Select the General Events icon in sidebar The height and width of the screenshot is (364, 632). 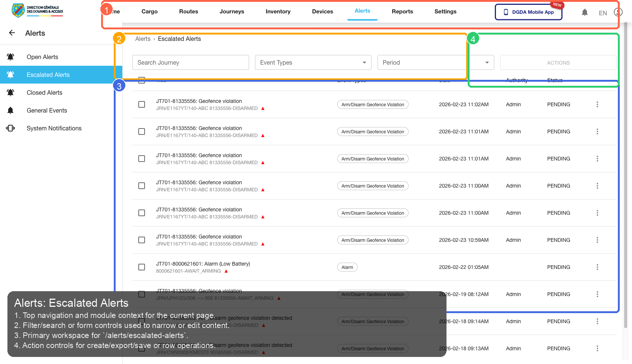[x=10, y=110]
